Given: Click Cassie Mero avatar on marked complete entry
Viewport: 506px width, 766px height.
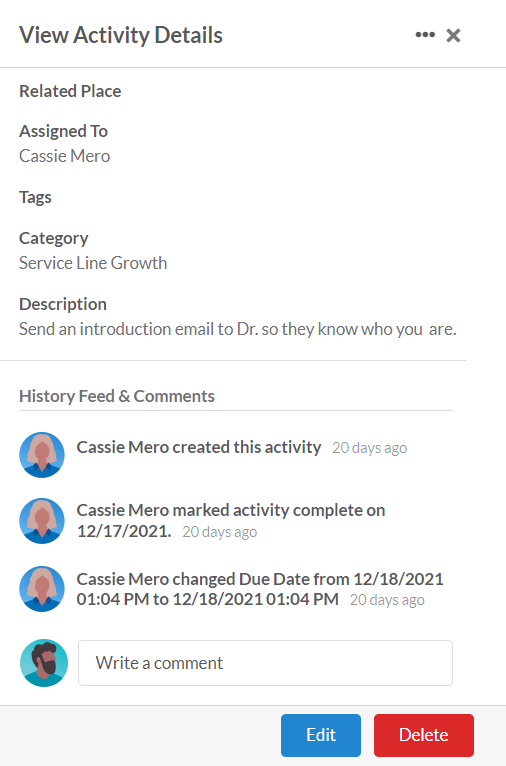Looking at the screenshot, I should pyautogui.click(x=42, y=521).
